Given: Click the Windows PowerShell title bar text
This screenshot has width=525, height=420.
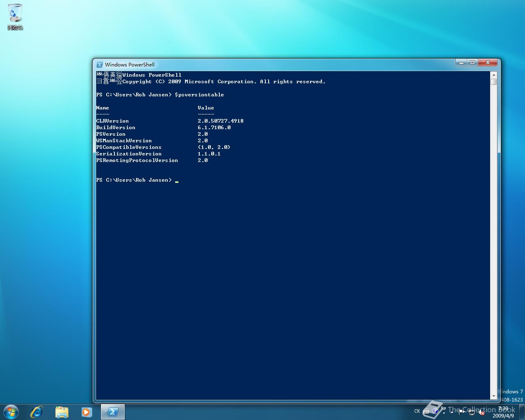Looking at the screenshot, I should click(130, 64).
